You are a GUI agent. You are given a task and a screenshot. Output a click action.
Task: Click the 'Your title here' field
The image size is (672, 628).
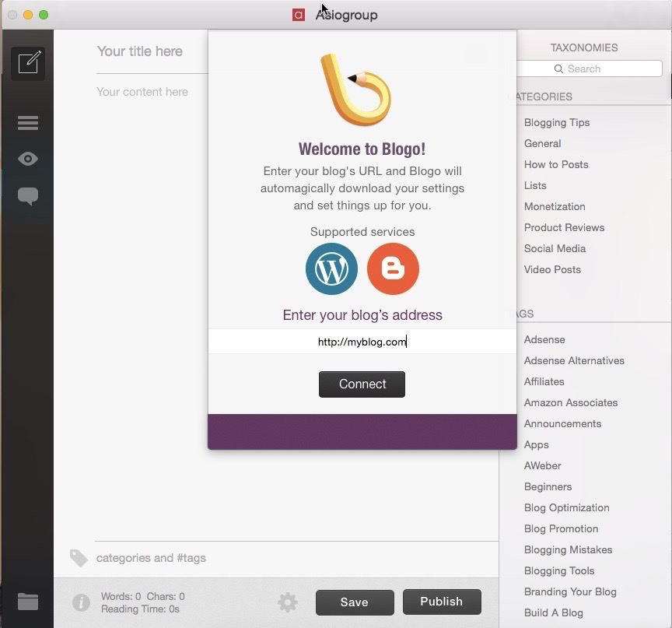point(140,51)
